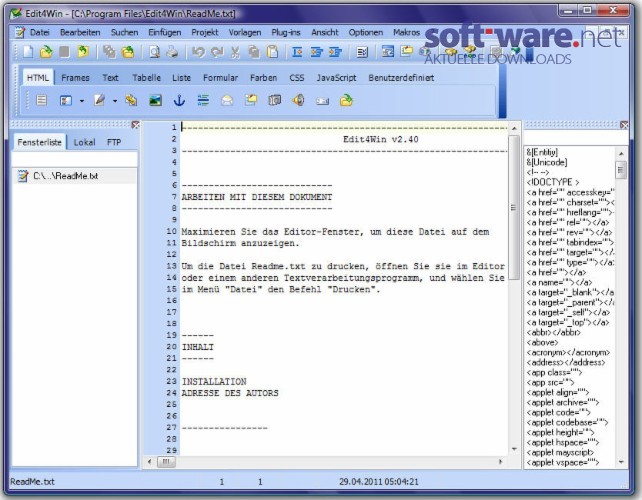Click the last folder icon in HTML toolbar
642x500 pixels.
346,100
